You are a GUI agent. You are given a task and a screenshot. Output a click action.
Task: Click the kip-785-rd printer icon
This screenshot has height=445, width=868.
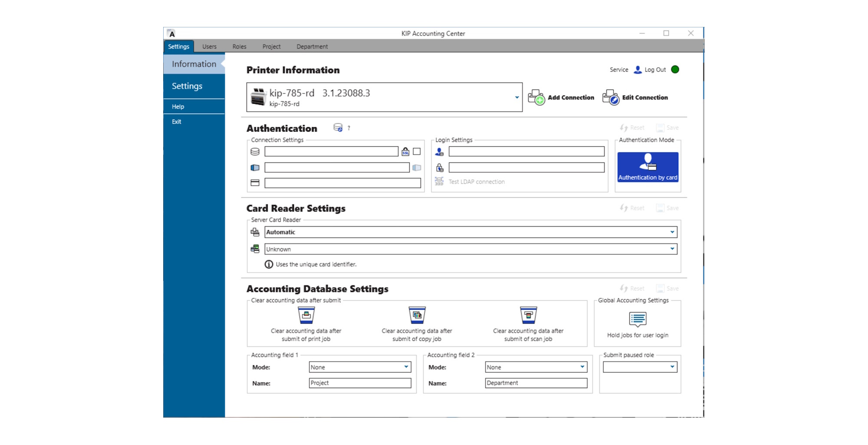258,97
